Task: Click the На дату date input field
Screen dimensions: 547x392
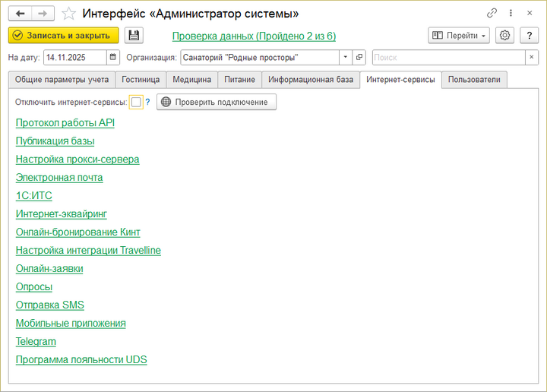Action: click(x=75, y=57)
